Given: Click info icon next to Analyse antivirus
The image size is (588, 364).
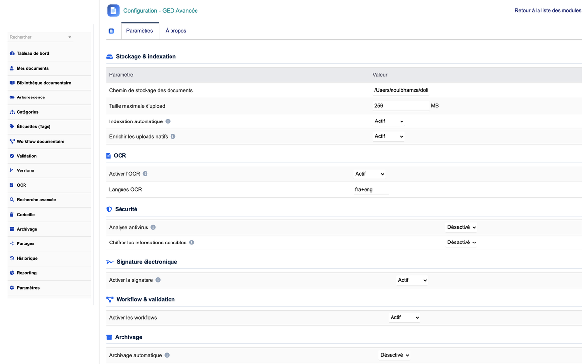Looking at the screenshot, I should 153,227.
